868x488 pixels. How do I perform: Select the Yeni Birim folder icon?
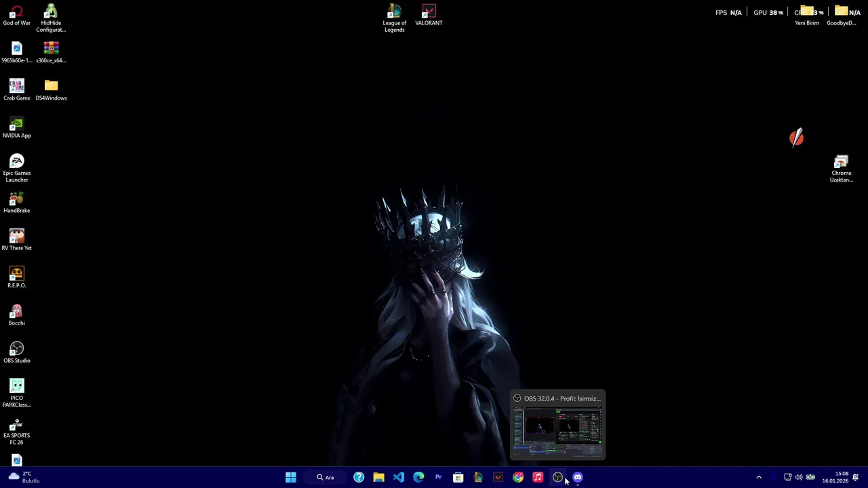point(807,16)
